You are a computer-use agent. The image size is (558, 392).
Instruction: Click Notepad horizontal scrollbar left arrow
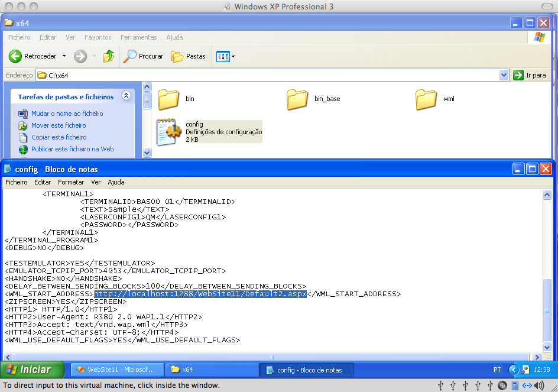(8, 357)
